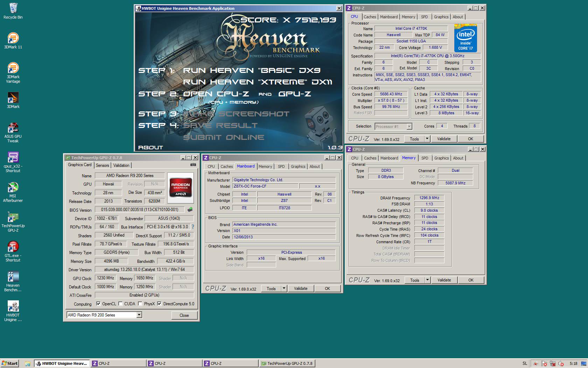Screen dimensions: 588x368
Task: Click the BIOS save icon in GPU-Z
Action: pos(190,210)
